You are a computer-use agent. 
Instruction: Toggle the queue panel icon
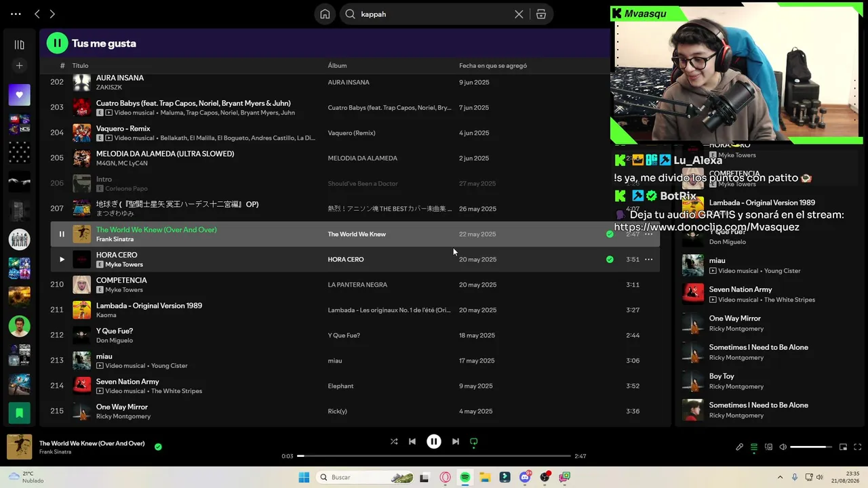click(754, 447)
